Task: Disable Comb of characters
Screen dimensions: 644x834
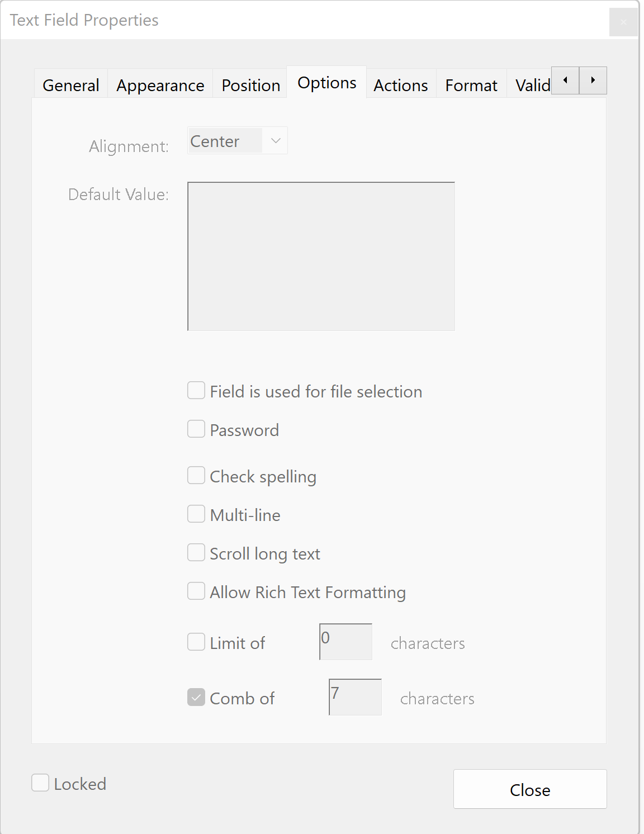Action: click(x=196, y=697)
